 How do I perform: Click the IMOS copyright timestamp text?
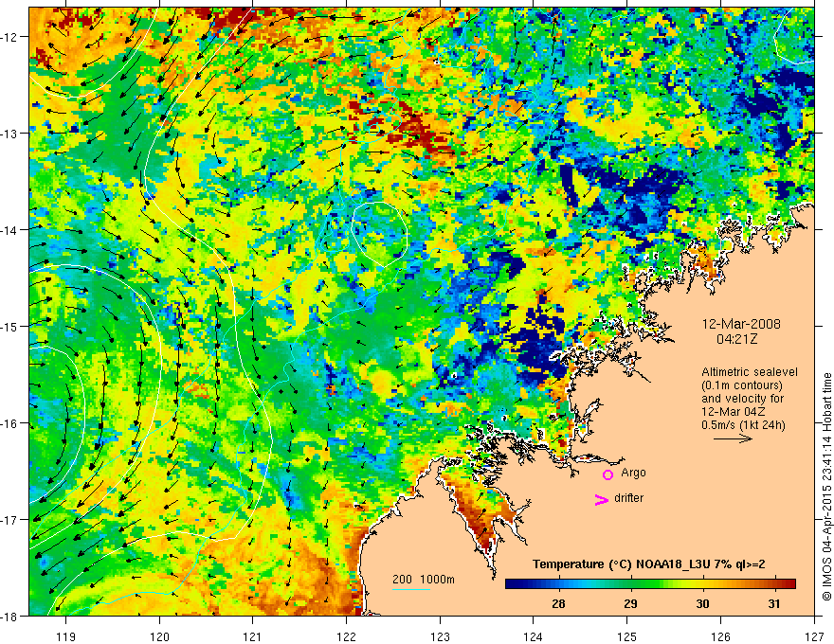(826, 487)
